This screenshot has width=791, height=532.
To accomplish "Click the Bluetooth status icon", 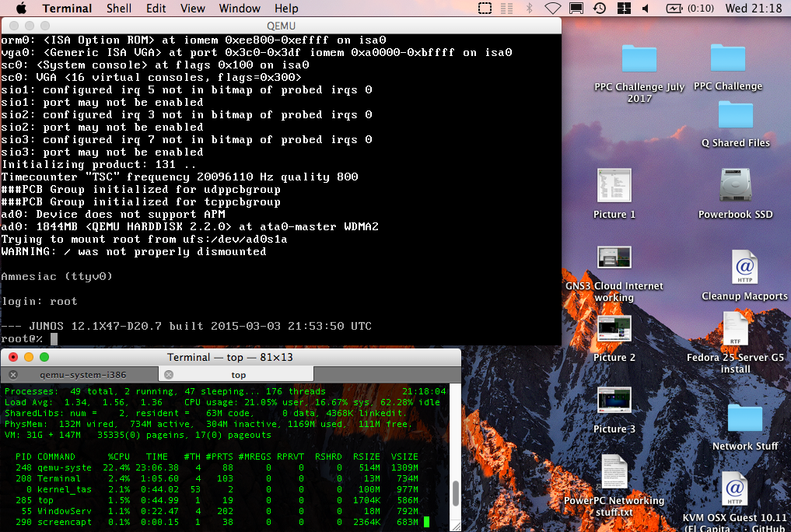I will [x=529, y=8].
